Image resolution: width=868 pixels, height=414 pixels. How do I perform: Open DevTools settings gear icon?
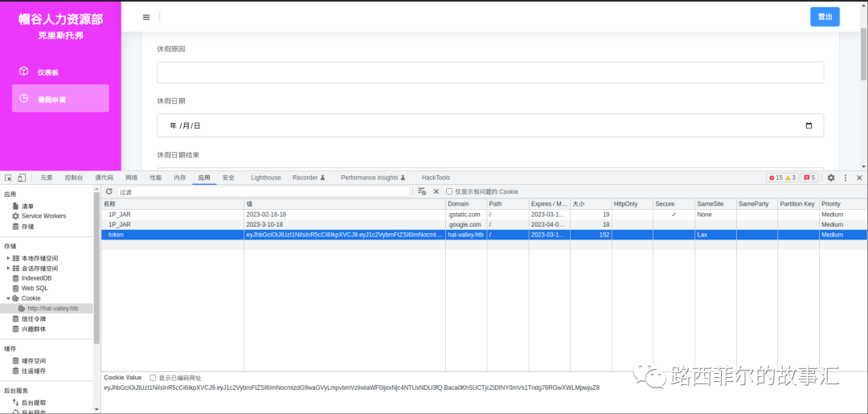831,178
